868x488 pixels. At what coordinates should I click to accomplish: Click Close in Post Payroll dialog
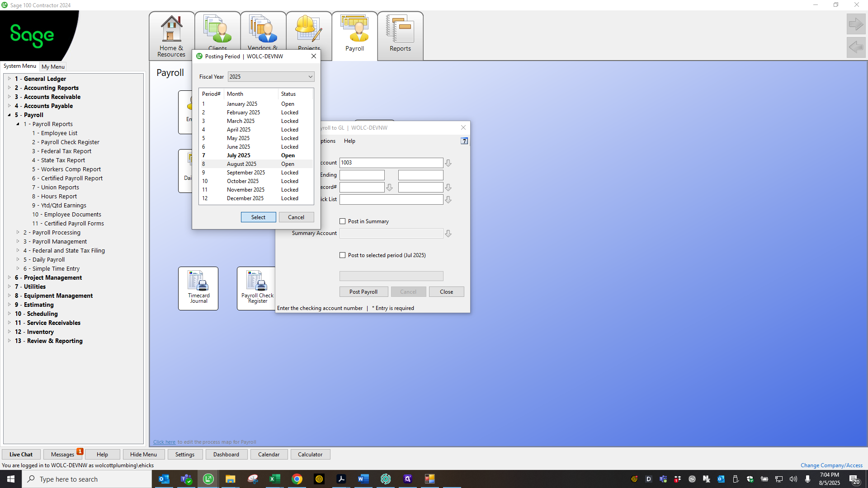pyautogui.click(x=446, y=292)
